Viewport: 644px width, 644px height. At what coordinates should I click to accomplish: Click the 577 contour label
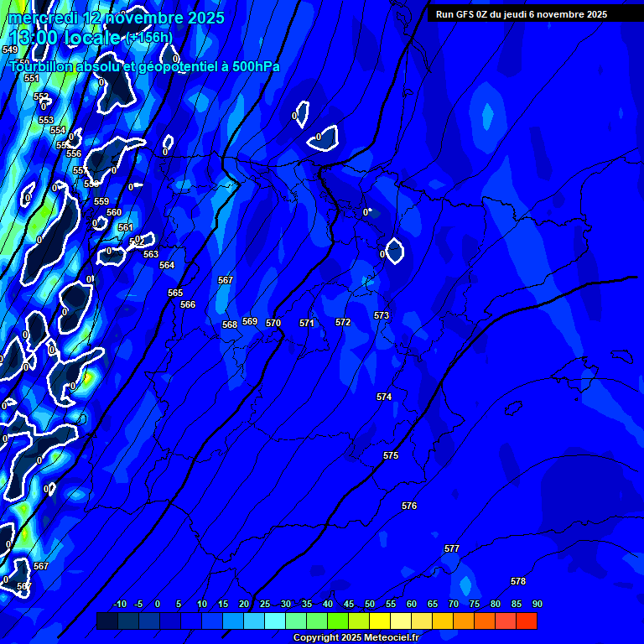452,548
